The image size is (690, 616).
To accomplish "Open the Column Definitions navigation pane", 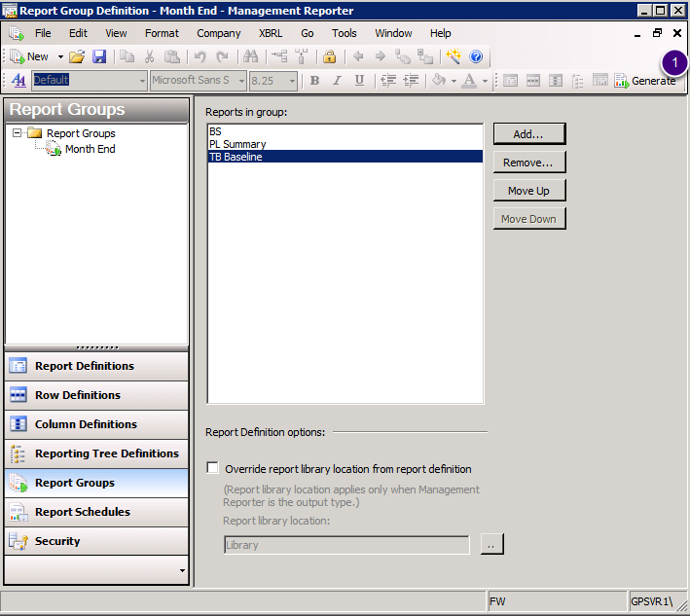I will point(96,424).
